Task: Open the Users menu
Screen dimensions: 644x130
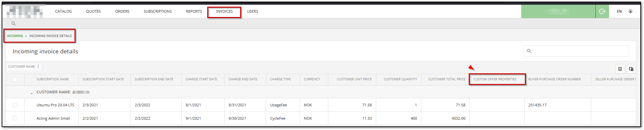Action: (x=252, y=11)
